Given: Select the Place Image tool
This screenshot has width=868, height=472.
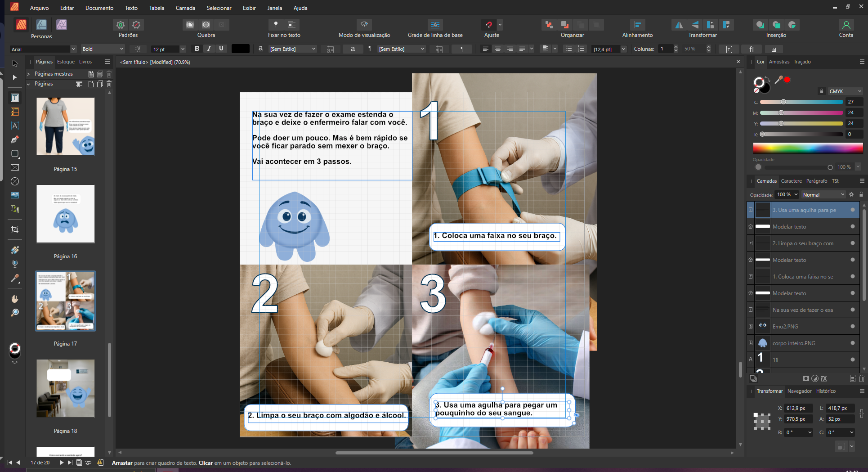Looking at the screenshot, I should point(15,195).
